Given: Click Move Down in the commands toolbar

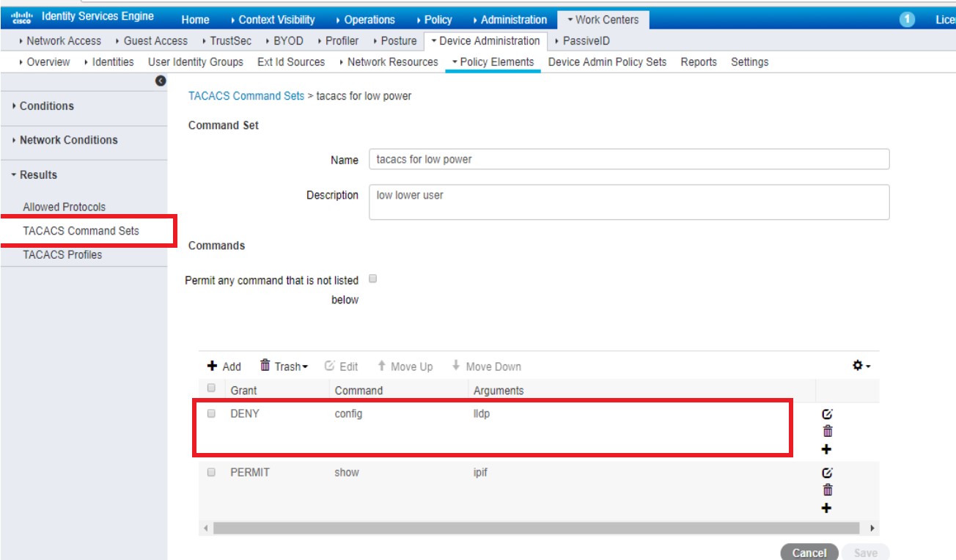Looking at the screenshot, I should click(486, 366).
